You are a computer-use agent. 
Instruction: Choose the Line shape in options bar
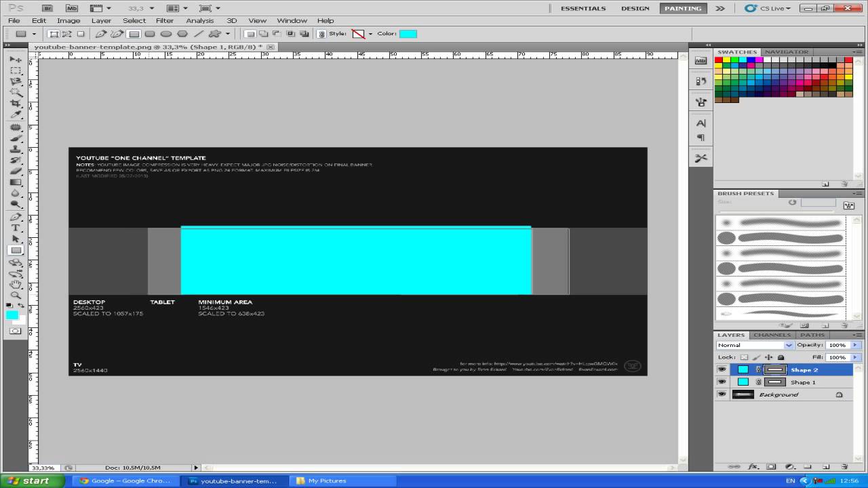click(x=199, y=33)
